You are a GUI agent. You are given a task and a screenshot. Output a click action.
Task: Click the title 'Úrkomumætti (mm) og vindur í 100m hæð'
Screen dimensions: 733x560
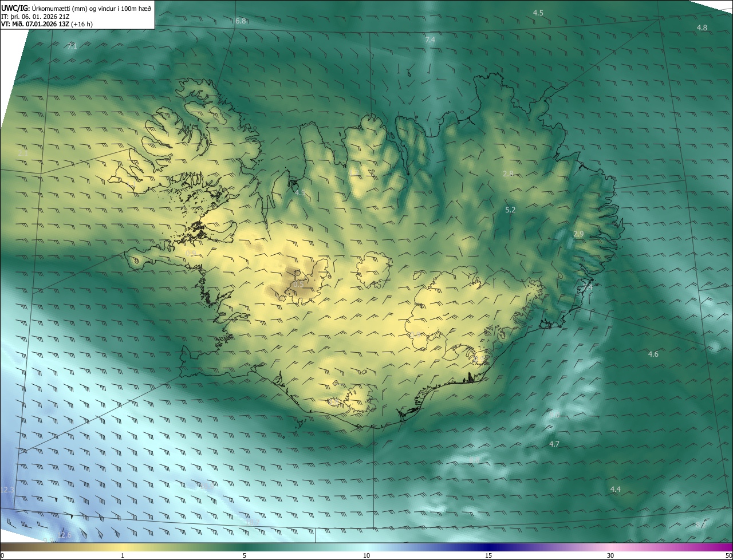click(x=91, y=8)
